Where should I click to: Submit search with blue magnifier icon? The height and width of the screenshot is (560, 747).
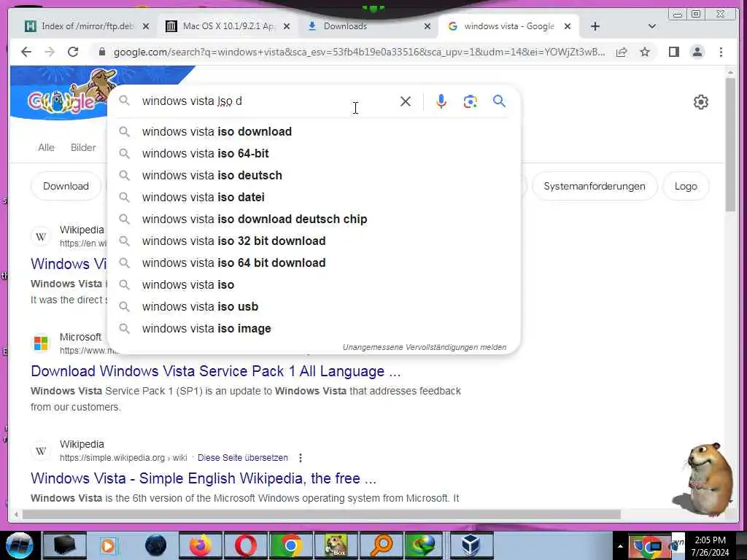[499, 101]
